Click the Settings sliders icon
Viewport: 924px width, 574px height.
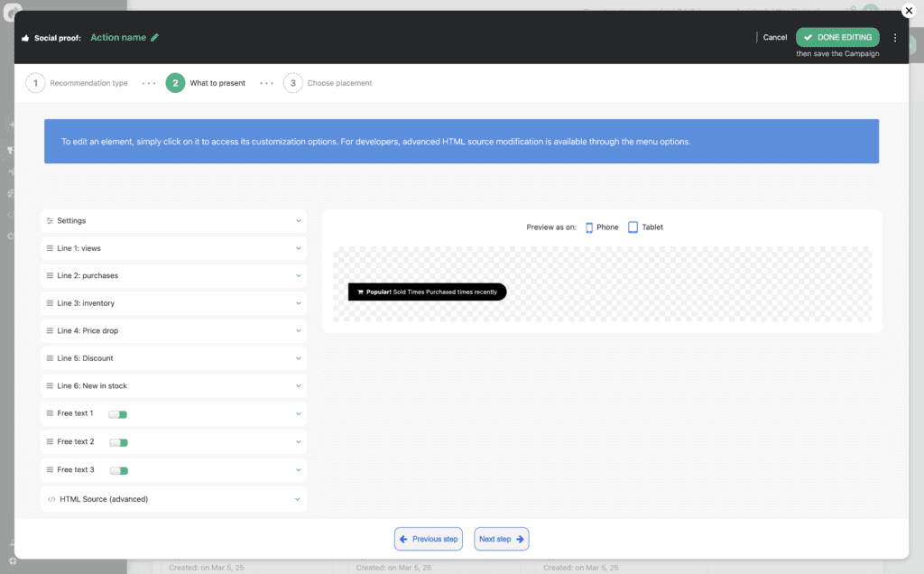(50, 221)
